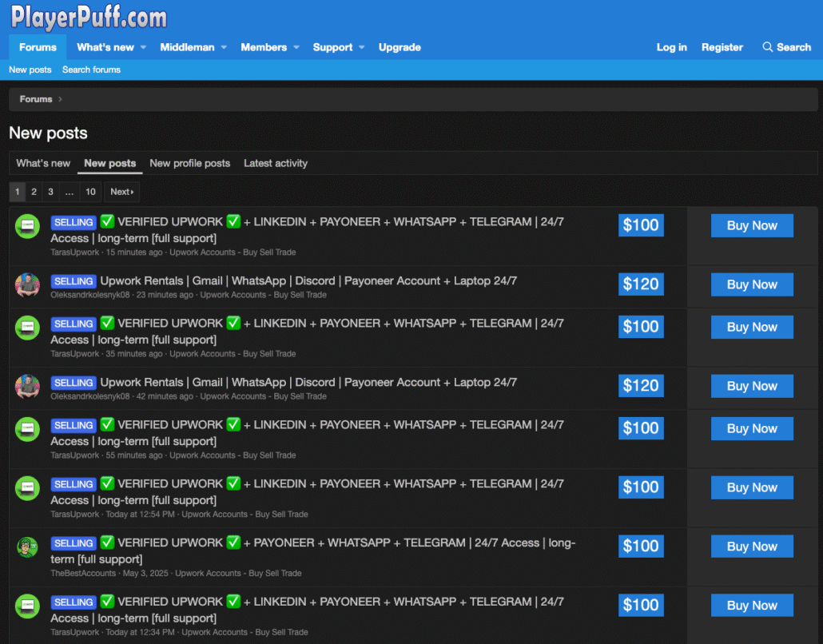Click the PlayerPuff.com site logo
Viewport: 823px width, 644px height.
(89, 17)
